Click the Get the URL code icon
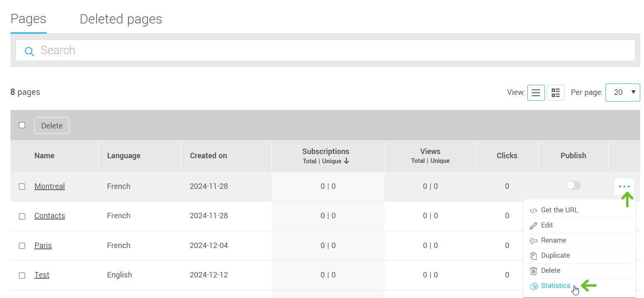Viewport: 644px width, 298px height. pos(533,210)
